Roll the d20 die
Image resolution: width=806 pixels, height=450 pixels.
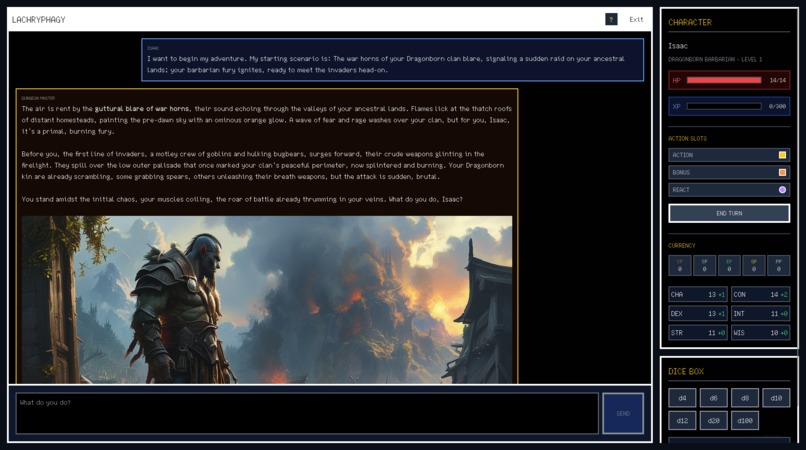click(713, 421)
